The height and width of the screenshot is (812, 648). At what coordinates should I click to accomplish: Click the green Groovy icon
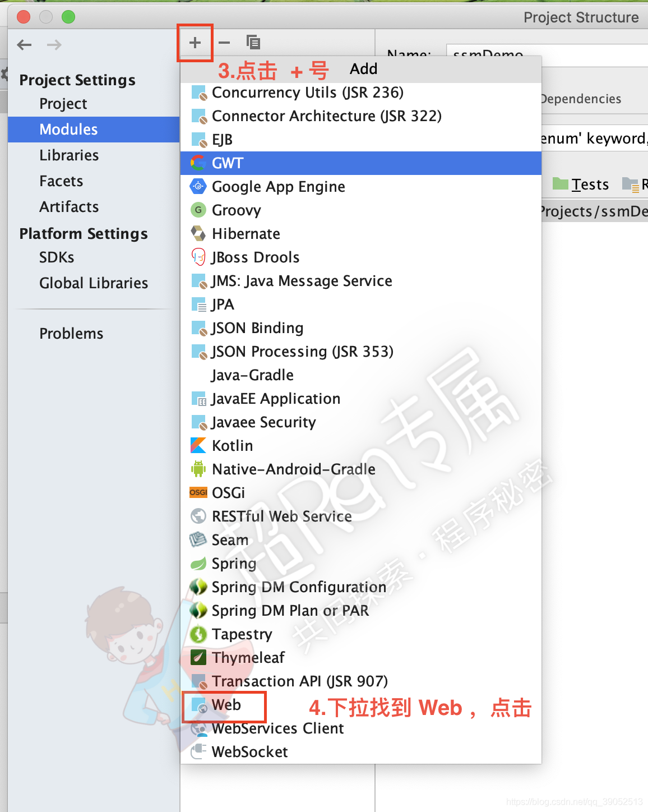pos(198,210)
